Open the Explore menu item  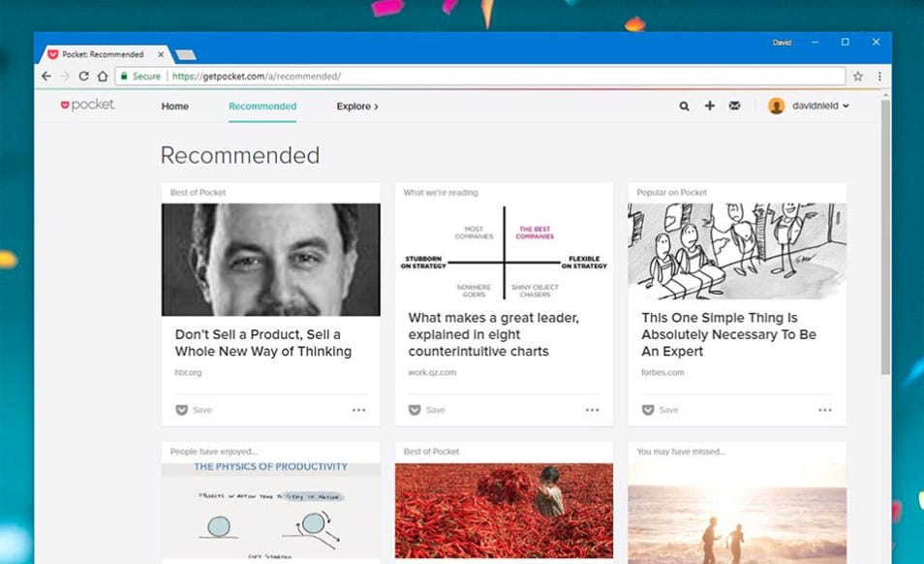tap(356, 107)
